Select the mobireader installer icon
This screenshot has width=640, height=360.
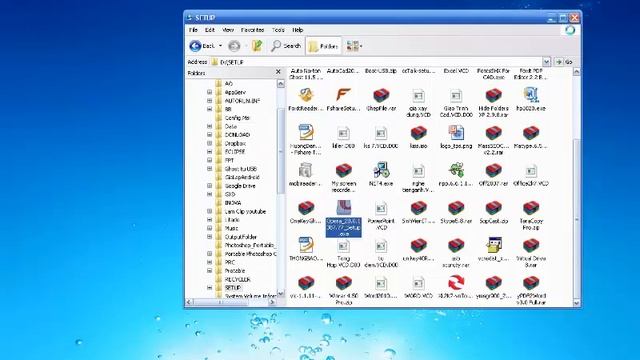[305, 171]
